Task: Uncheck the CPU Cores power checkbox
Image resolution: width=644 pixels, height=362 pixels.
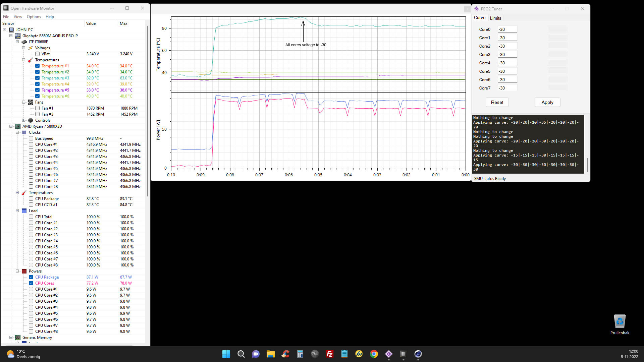Action: (31, 283)
